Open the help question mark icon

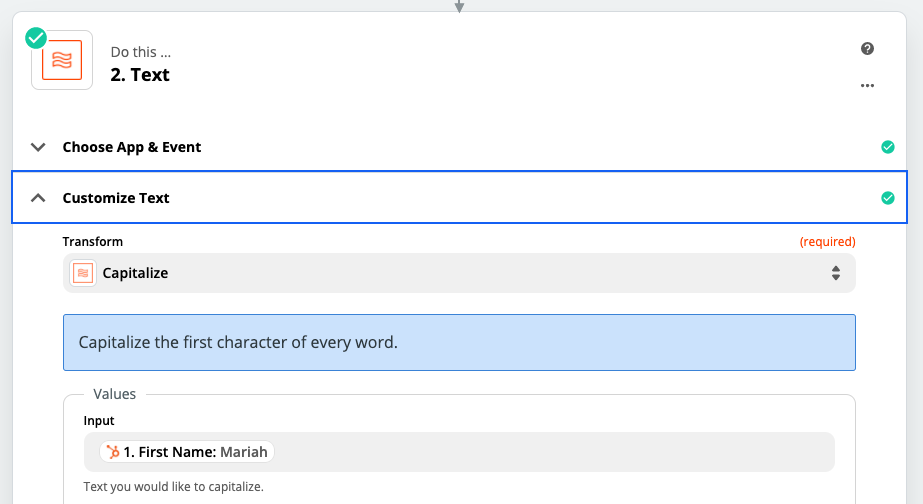coord(867,48)
